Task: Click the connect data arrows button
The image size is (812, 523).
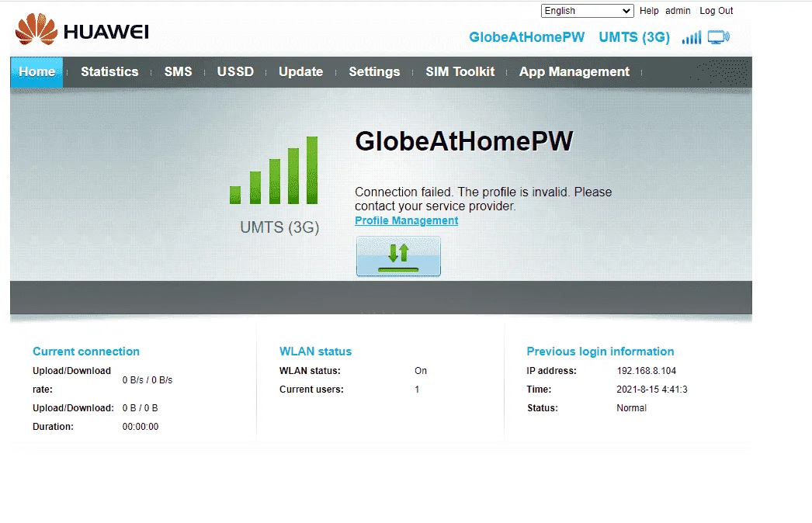Action: (x=398, y=256)
